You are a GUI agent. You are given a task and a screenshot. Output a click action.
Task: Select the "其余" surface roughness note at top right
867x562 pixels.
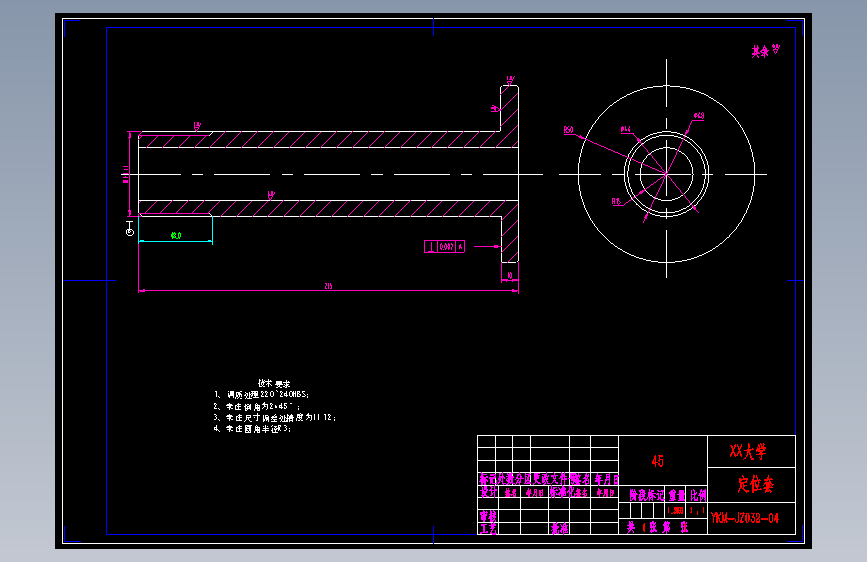click(765, 51)
